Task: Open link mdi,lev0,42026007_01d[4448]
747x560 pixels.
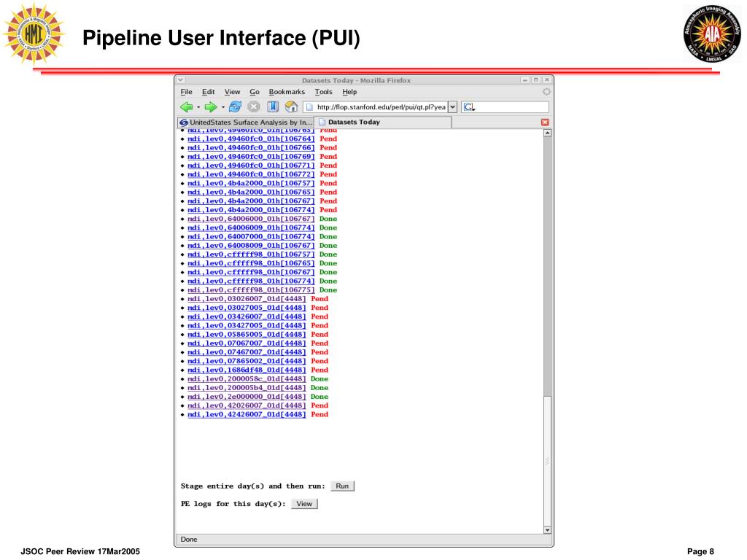Action: (x=247, y=405)
